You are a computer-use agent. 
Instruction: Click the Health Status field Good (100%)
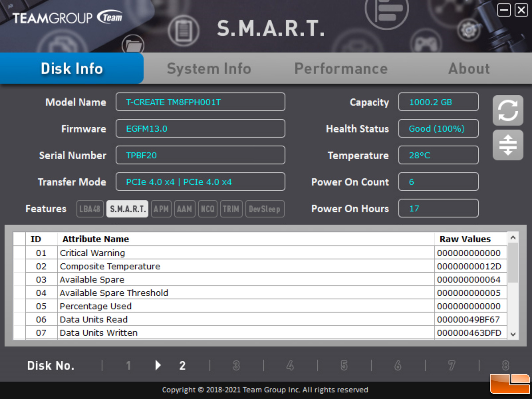438,129
